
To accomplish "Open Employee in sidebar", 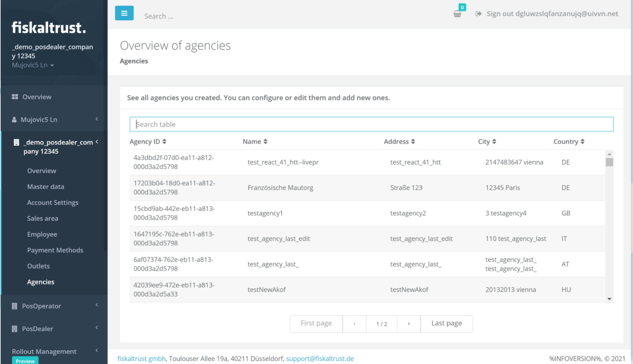I will click(x=42, y=235).
